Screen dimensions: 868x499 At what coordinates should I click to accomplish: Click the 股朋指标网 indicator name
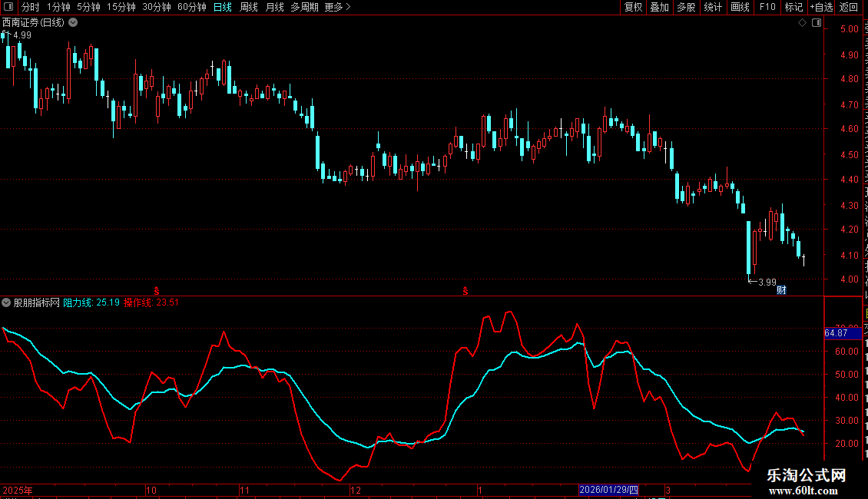[x=37, y=302]
